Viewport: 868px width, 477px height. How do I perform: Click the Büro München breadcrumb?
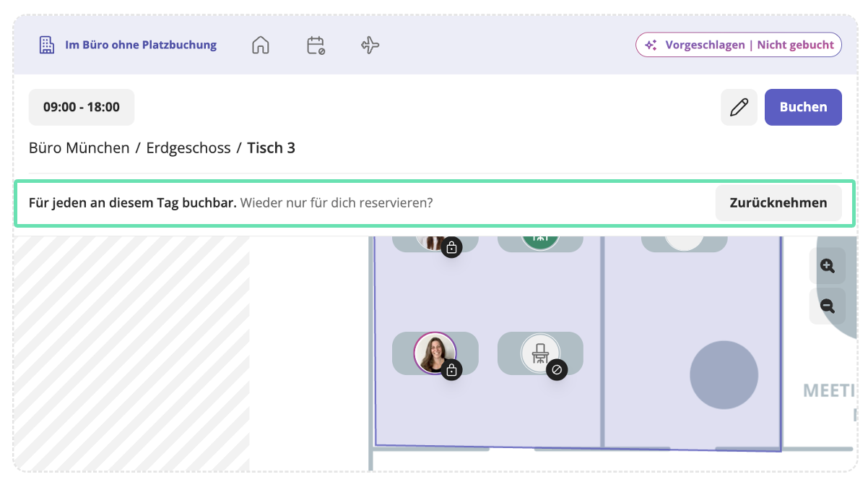click(x=79, y=148)
